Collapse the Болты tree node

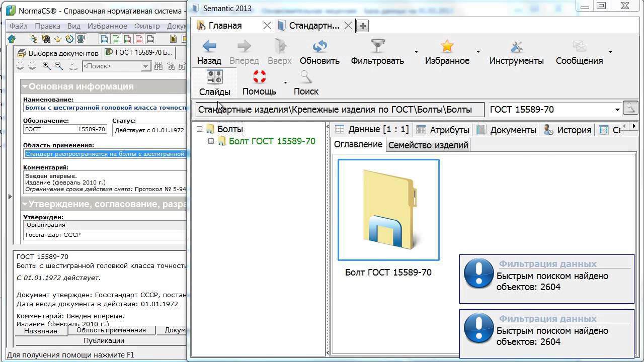pyautogui.click(x=200, y=129)
